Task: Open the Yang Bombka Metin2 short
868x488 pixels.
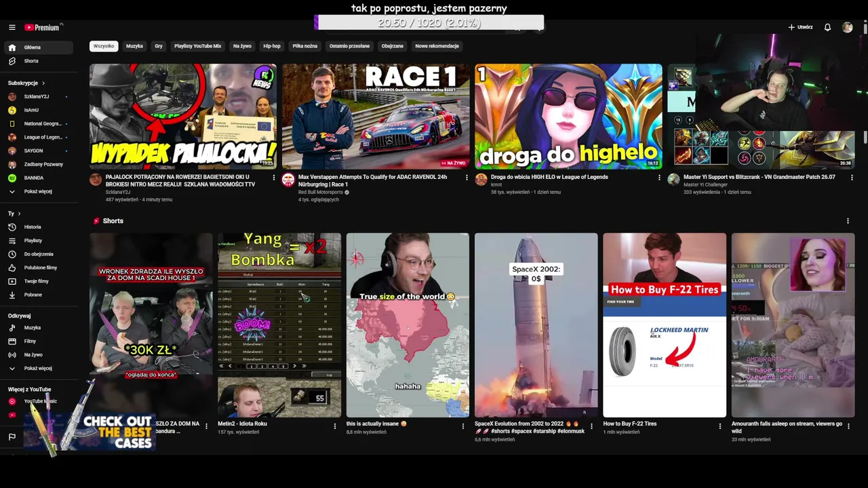Action: pos(279,325)
